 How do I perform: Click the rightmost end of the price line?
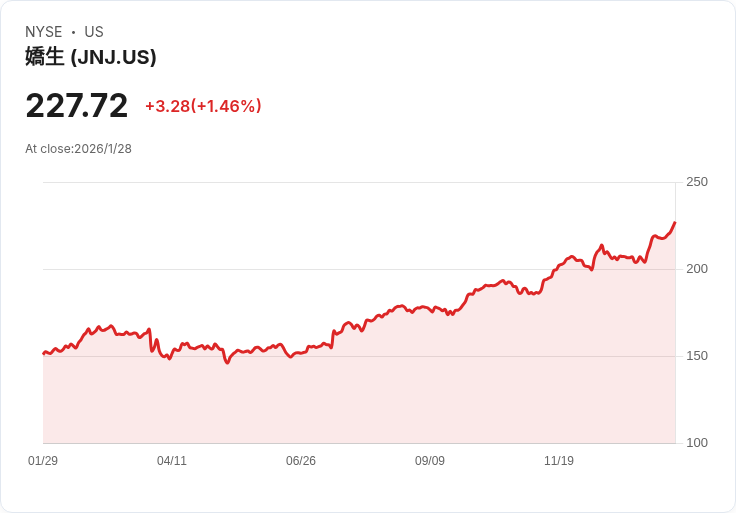675,223
